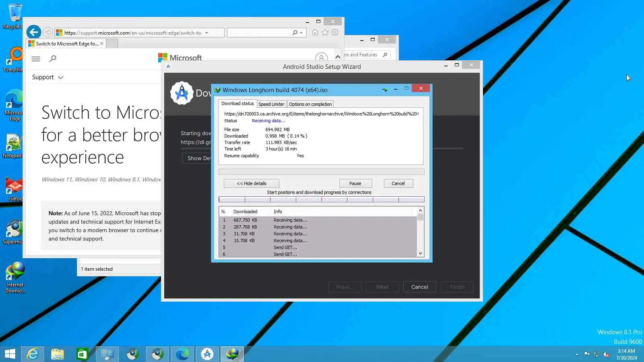Select connection row 3 with 31.708 KB
644x362 pixels.
click(318, 234)
